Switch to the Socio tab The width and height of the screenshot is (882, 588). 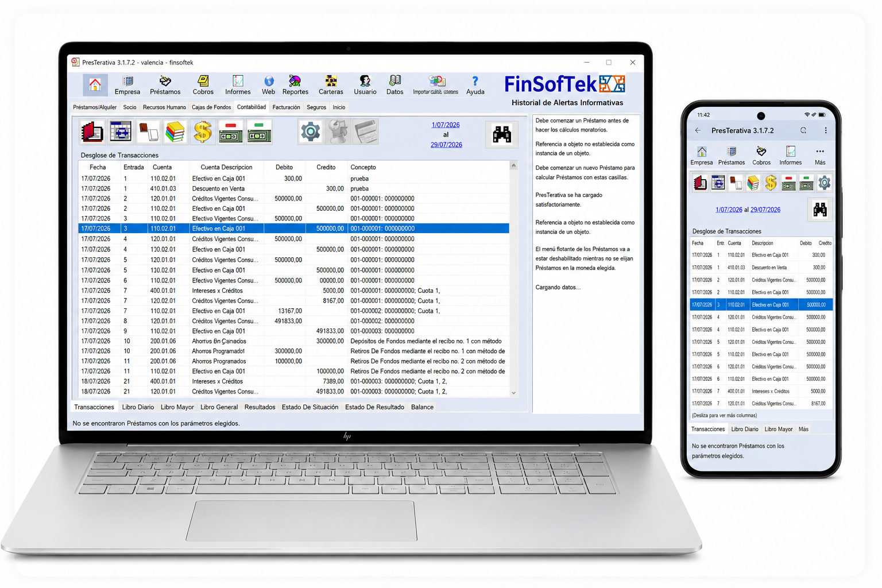(x=130, y=107)
